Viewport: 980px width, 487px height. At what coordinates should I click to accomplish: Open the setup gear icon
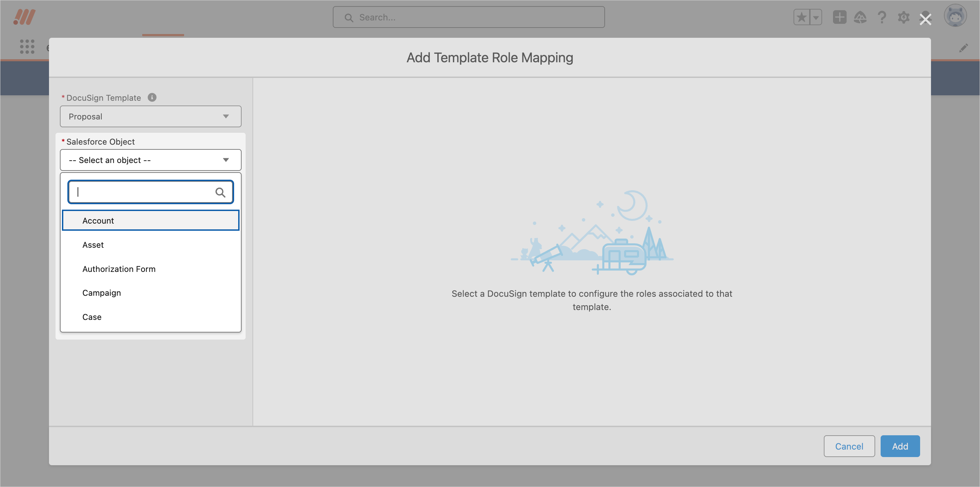click(x=903, y=17)
